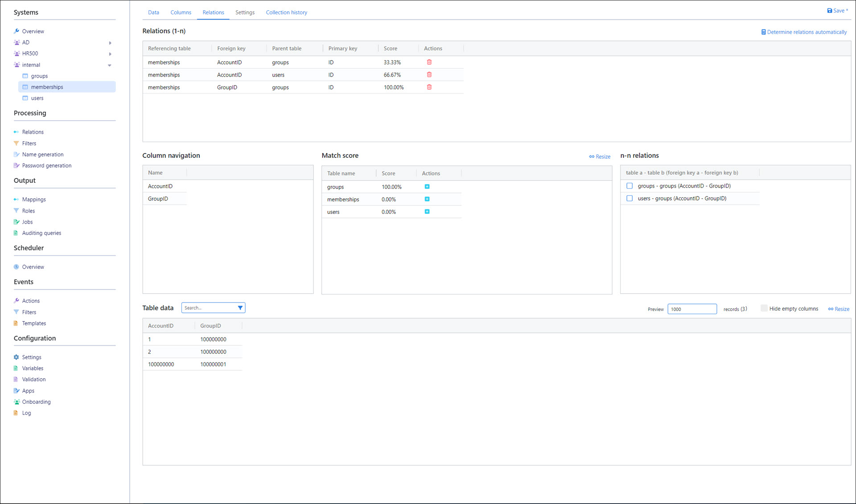
Task: Expand the HR500 system node
Action: click(110, 54)
